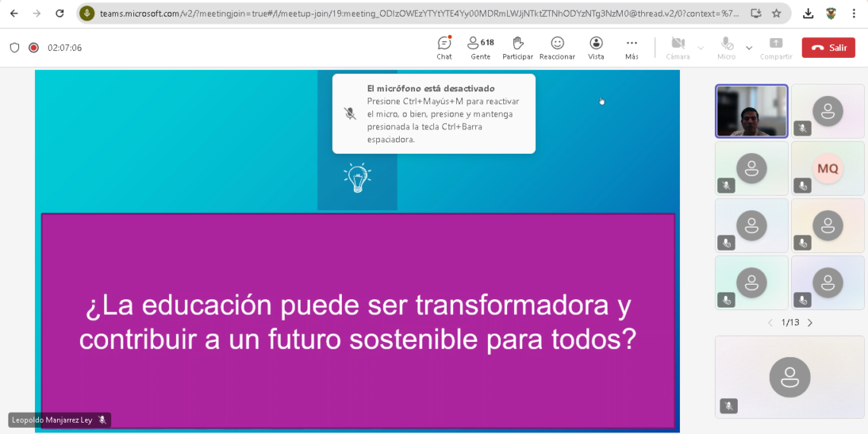This screenshot has height=434, width=868.
Task: Open the Reaccionar emoji menu
Action: [557, 48]
